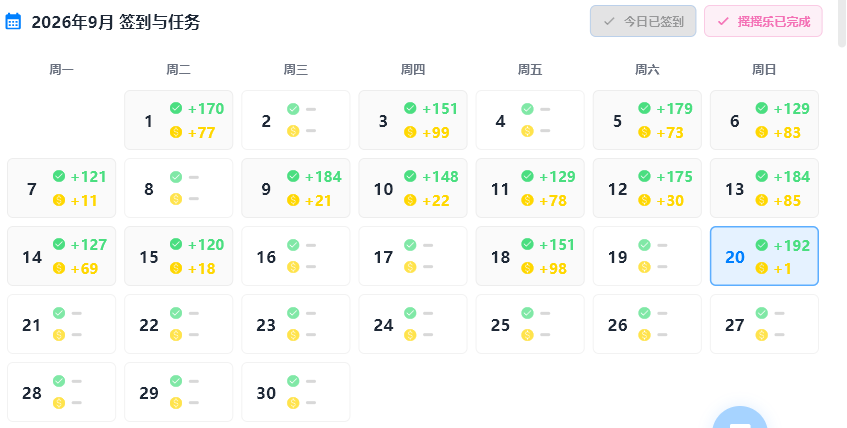Image resolution: width=847 pixels, height=428 pixels.
Task: Click the 2026年9月 签到与任务 title
Action: (x=116, y=22)
